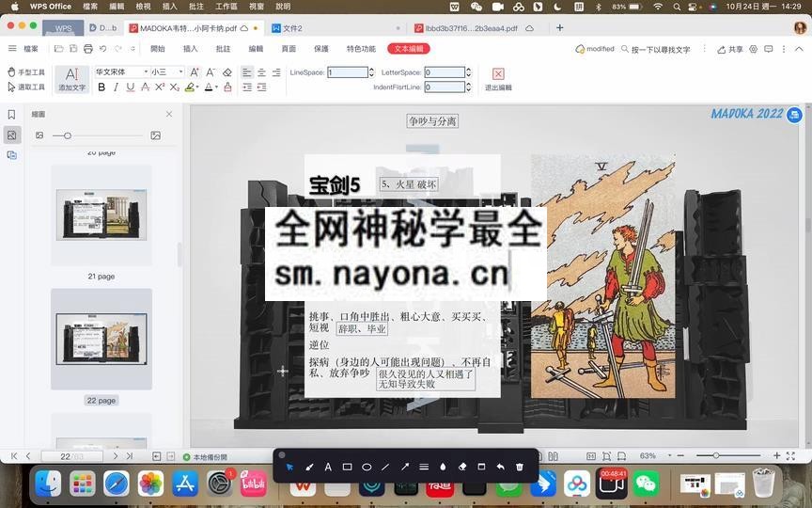
Task: Open highlight color dropdown arrow
Action: click(x=197, y=87)
